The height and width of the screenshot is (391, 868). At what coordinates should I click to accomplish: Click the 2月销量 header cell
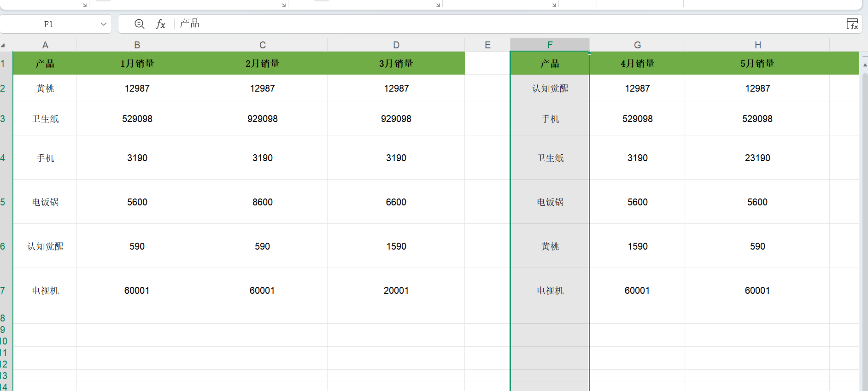click(262, 63)
